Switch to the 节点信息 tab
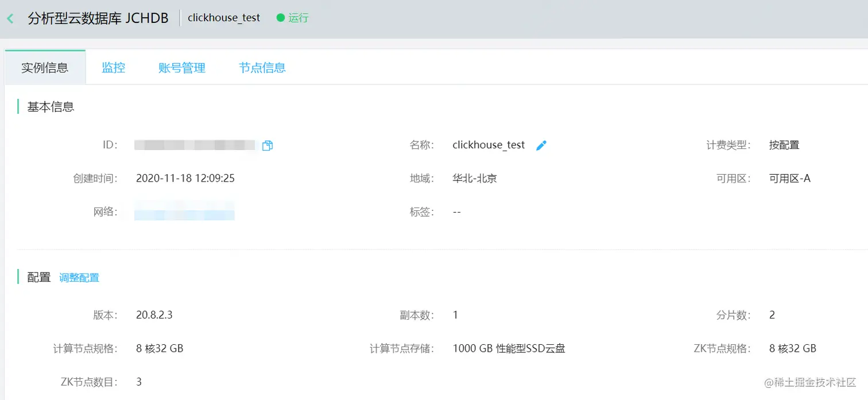Image resolution: width=868 pixels, height=400 pixels. (x=262, y=67)
